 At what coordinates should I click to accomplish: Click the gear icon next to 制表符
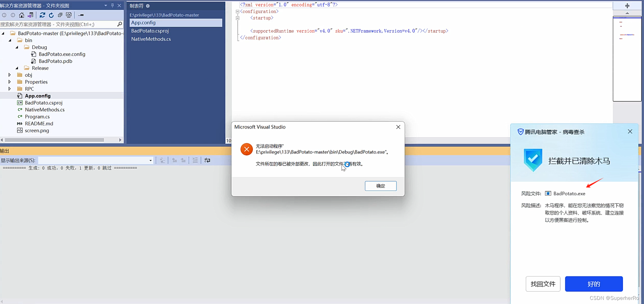[x=148, y=6]
